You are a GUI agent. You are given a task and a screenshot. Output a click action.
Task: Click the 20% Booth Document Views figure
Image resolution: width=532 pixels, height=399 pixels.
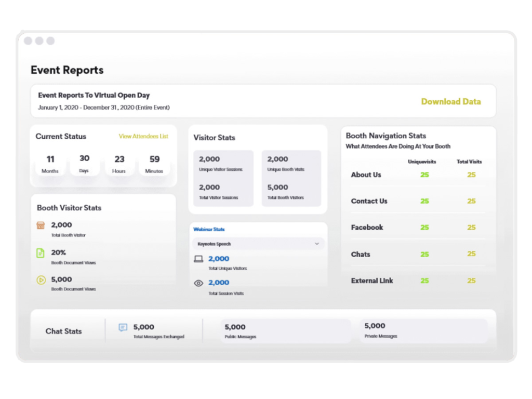pos(58,252)
